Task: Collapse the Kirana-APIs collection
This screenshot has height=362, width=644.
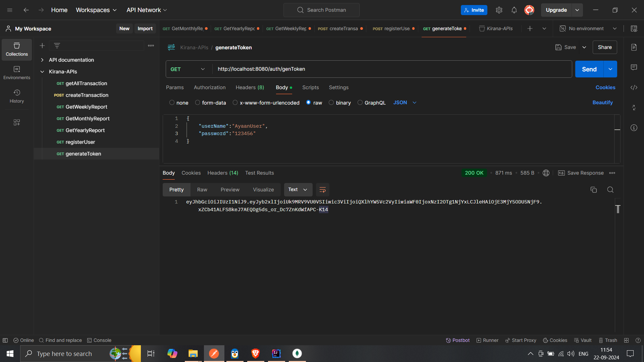Action: pos(42,72)
